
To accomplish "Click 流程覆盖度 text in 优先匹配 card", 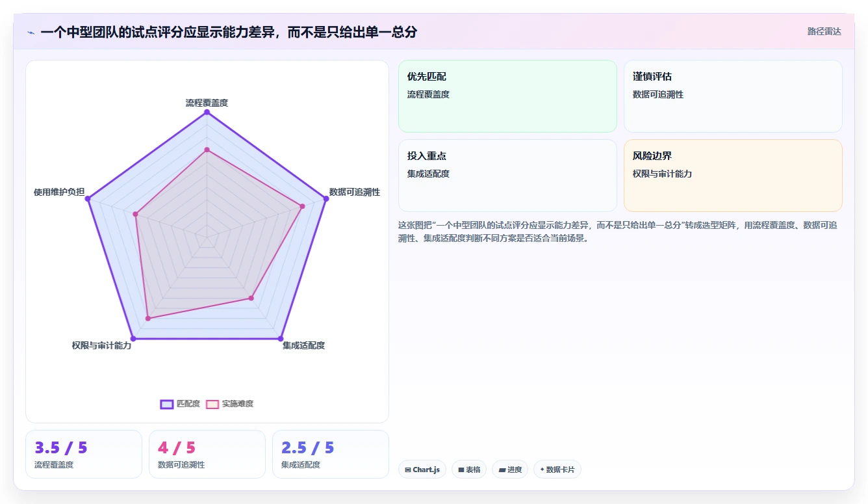I will coord(428,94).
